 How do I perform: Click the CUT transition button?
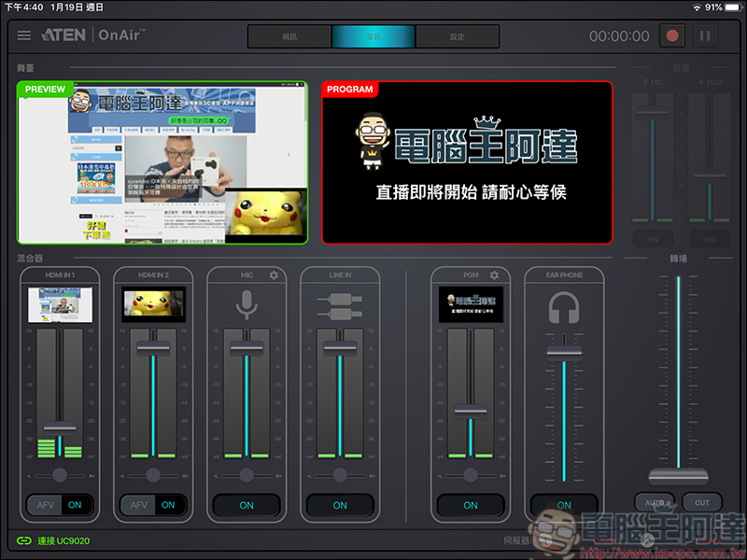pos(702,502)
